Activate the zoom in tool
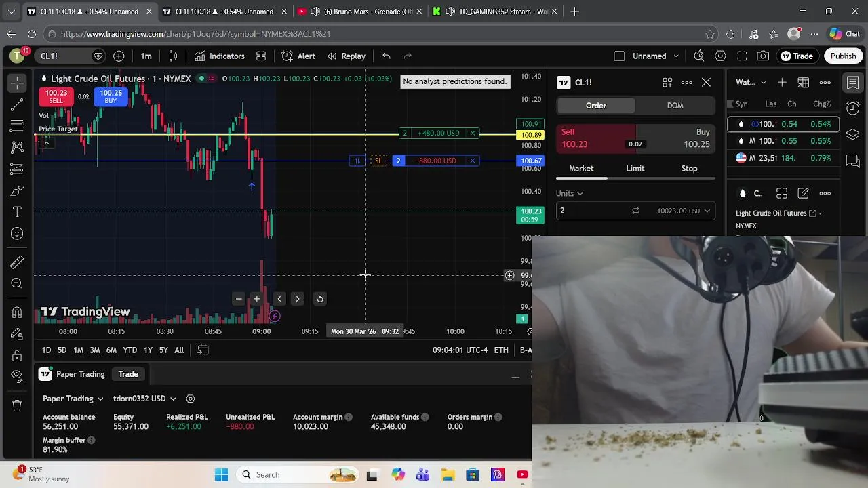This screenshot has height=488, width=868. pos(17,283)
